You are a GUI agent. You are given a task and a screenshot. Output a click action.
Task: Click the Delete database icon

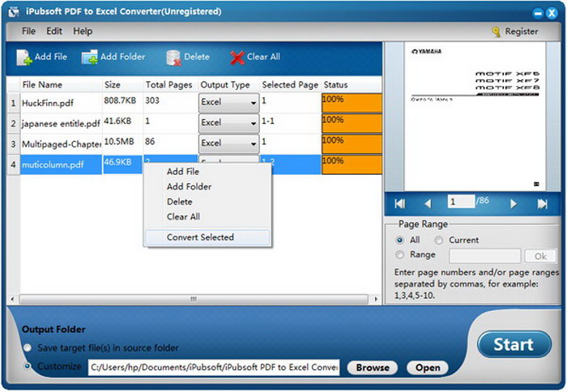click(x=173, y=58)
